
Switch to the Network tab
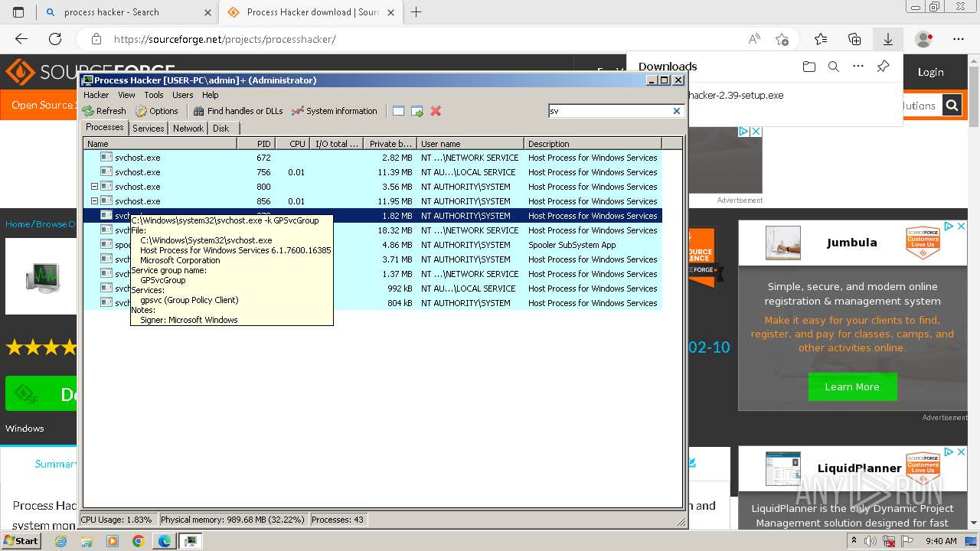[188, 129]
